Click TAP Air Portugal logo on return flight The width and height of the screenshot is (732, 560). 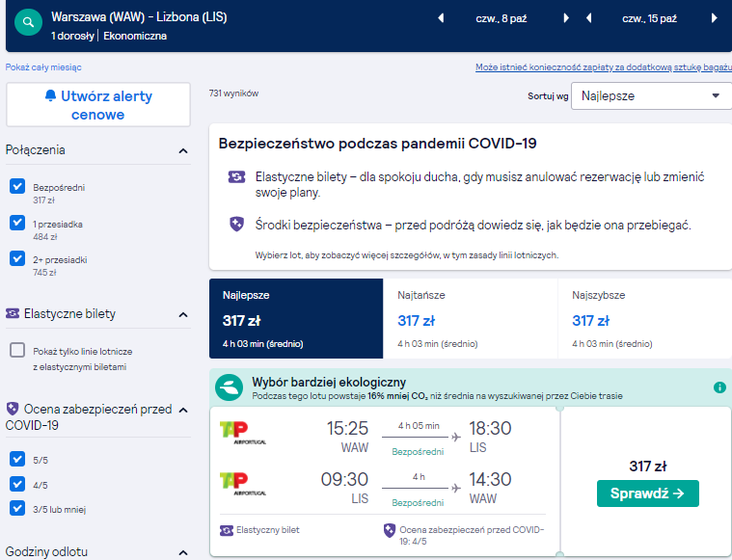tap(243, 484)
